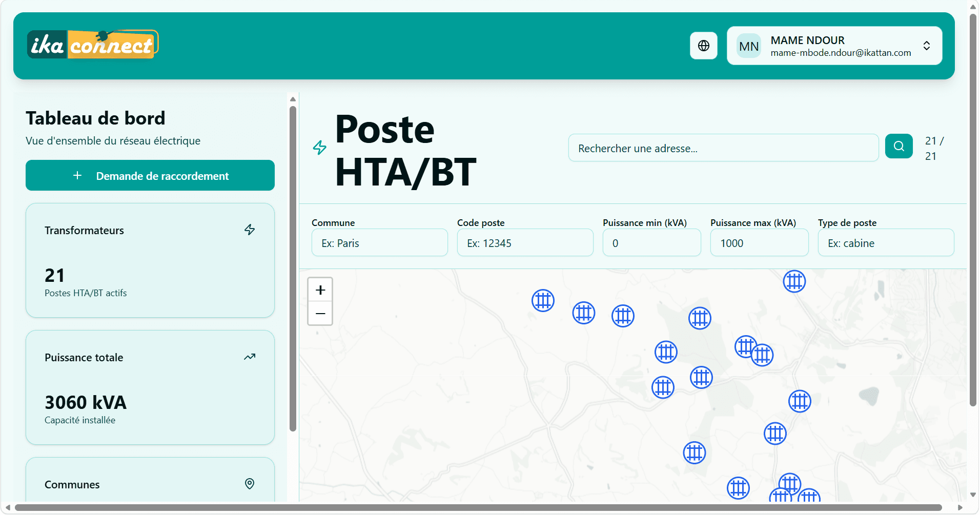Click the horizontal scrollbar at bottom
This screenshot has height=515, width=980.
pyautogui.click(x=478, y=507)
